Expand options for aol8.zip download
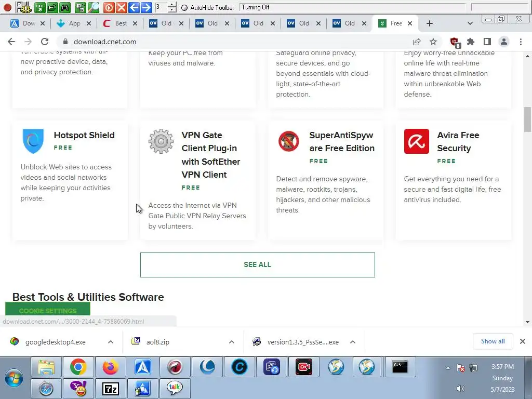This screenshot has height=399, width=532. point(232,342)
